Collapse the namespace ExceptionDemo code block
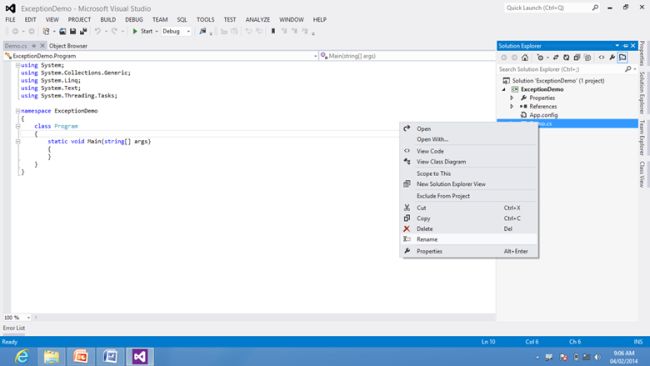Viewport: 650px width, 366px height. pos(18,111)
